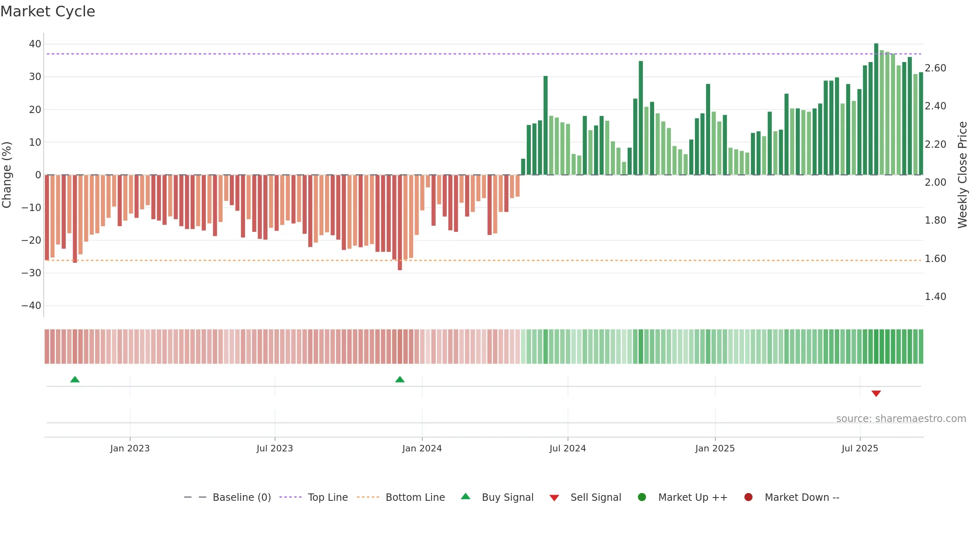This screenshot has height=551, width=980.
Task: Click the 2.00 tick on the price axis
Action: click(935, 182)
